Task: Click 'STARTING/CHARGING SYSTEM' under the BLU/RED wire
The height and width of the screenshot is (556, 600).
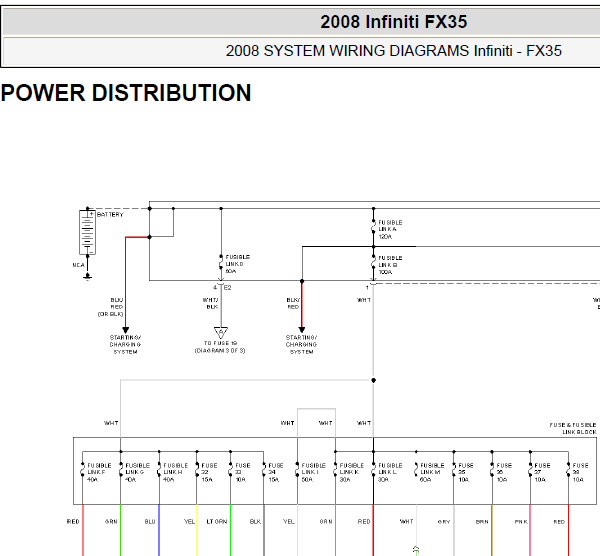Action: coord(126,345)
